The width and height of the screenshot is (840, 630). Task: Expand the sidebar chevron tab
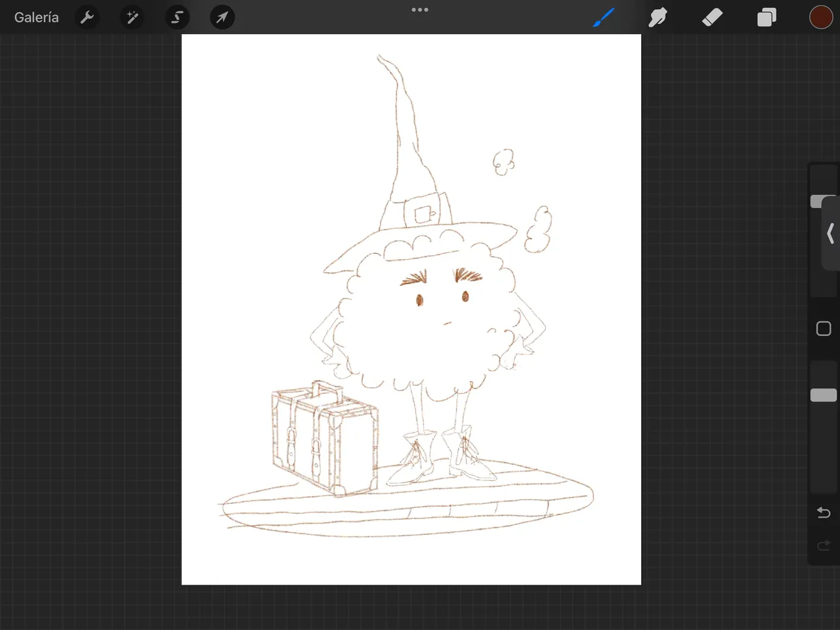(x=831, y=234)
